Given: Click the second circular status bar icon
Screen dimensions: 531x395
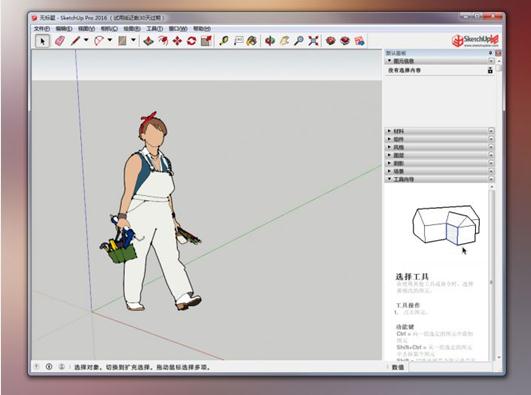Looking at the screenshot, I should [x=49, y=366].
